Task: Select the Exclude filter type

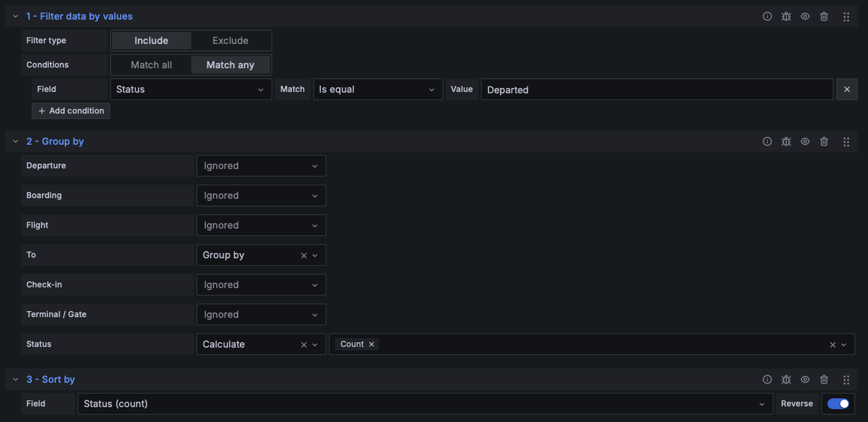Action: (230, 41)
